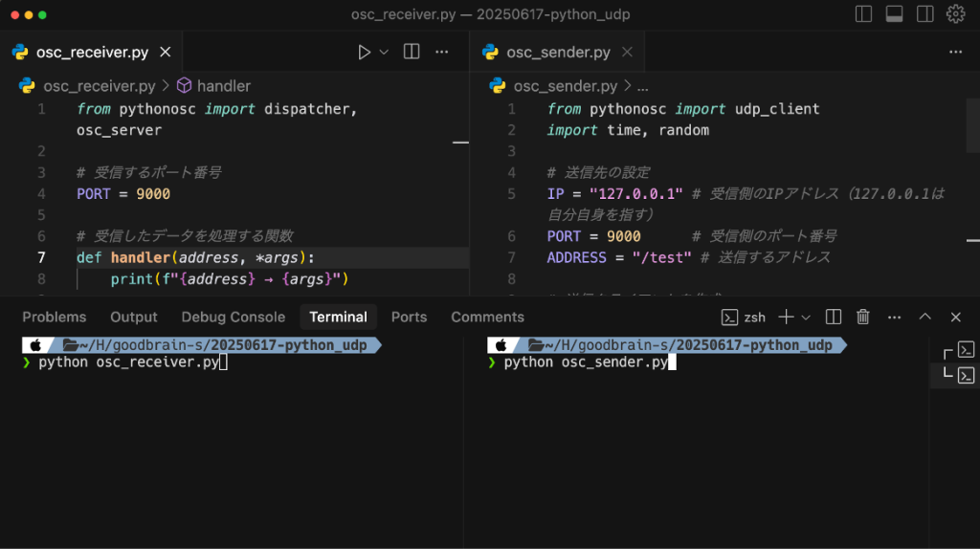
Task: Expand the terminal launch profile dropdown chevron
Action: [805, 317]
